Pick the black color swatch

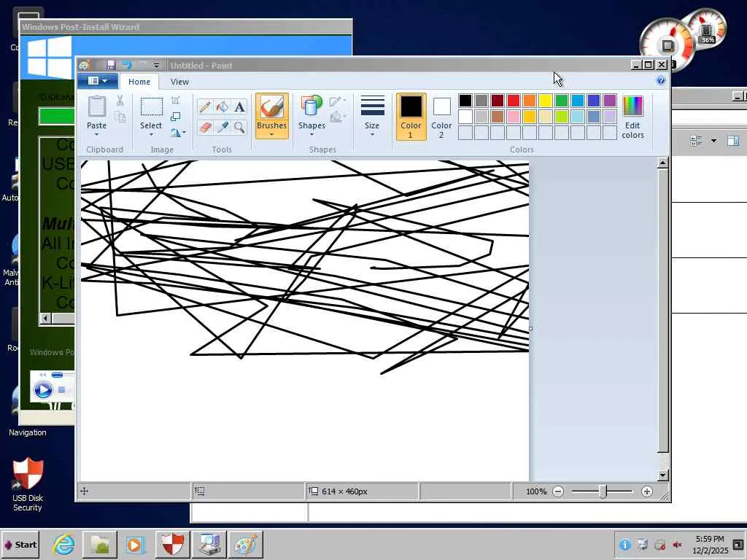[x=465, y=101]
